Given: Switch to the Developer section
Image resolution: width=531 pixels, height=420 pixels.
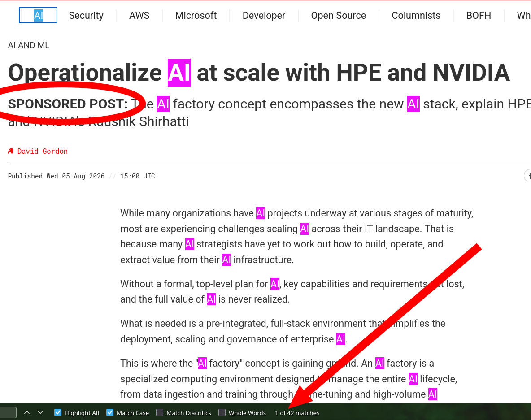Looking at the screenshot, I should pyautogui.click(x=264, y=15).
